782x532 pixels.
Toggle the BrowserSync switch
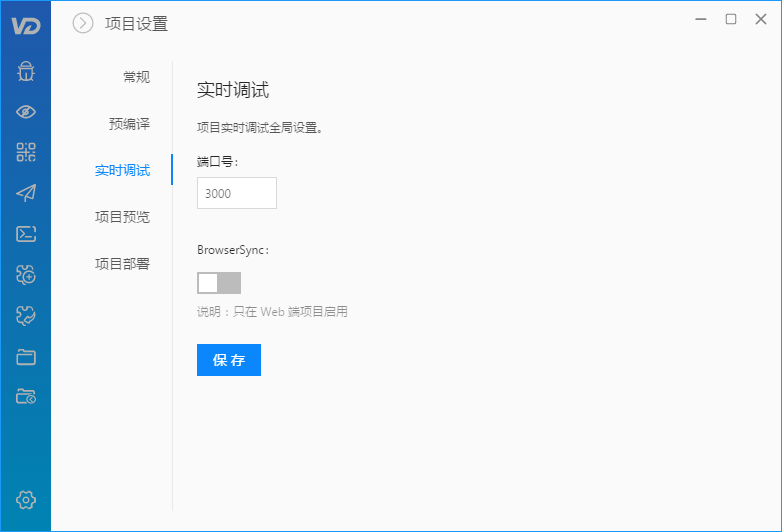219,283
